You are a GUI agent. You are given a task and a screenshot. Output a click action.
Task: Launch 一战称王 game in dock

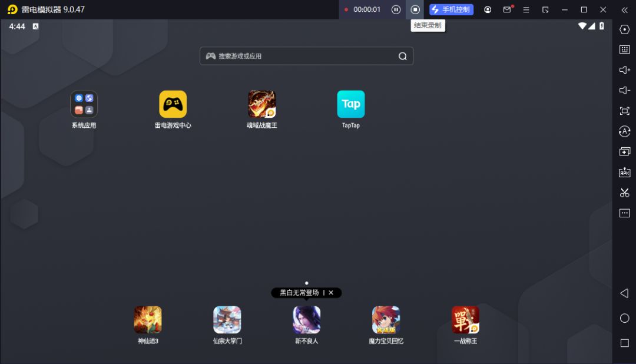(x=465, y=320)
